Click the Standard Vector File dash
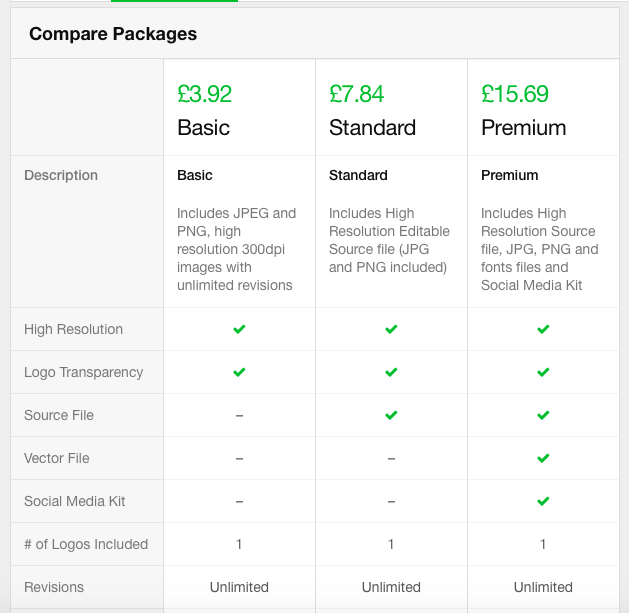 coord(391,459)
